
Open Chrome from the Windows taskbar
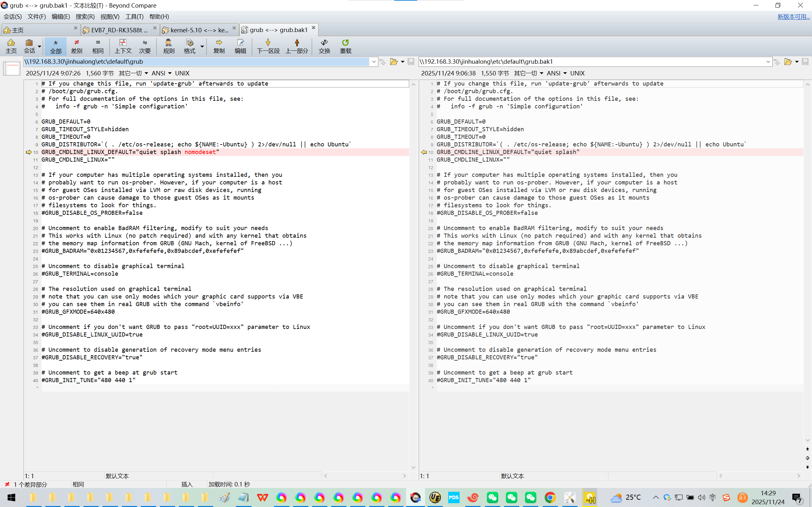pyautogui.click(x=550, y=497)
